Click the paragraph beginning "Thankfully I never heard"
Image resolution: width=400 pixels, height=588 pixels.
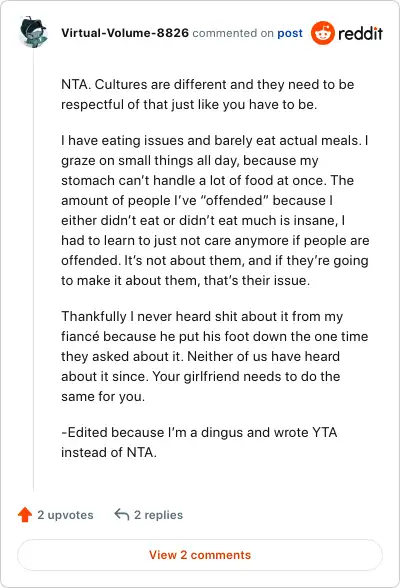tap(214, 356)
